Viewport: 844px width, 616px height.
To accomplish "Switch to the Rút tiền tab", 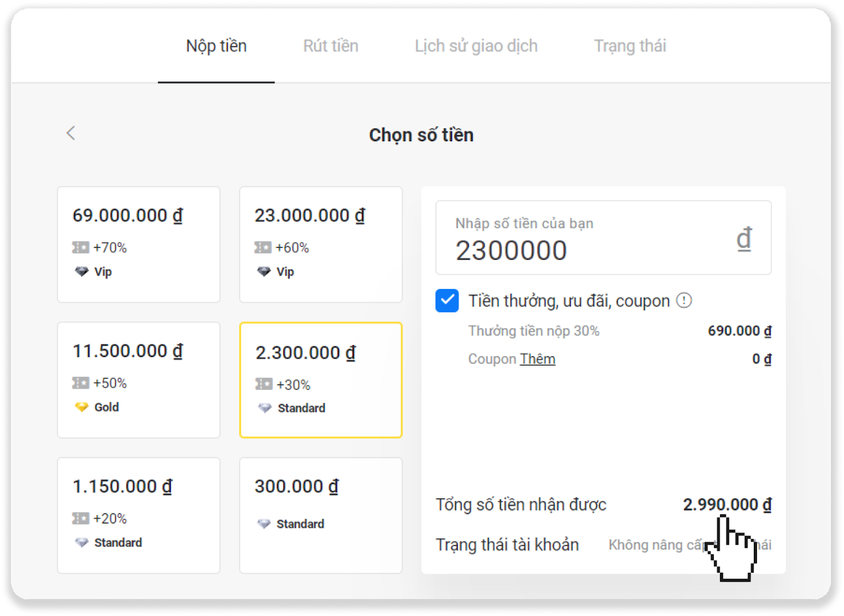I will tap(331, 46).
